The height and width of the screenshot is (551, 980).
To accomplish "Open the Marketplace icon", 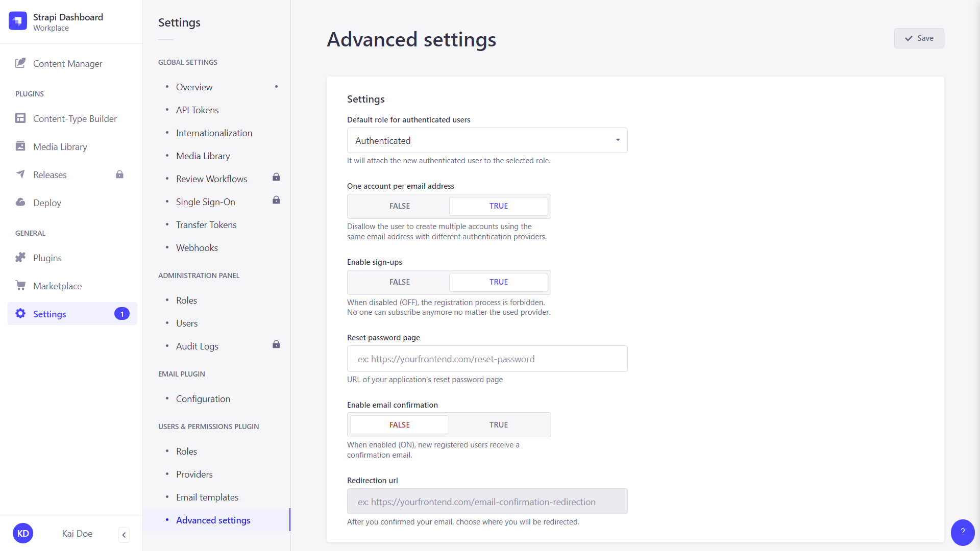I will click(x=20, y=285).
